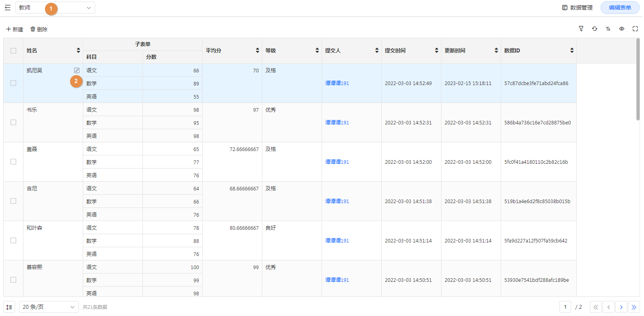644x316 pixels.
Task: Expand the 20 条/页 page size dropdown
Action: pyautogui.click(x=49, y=307)
